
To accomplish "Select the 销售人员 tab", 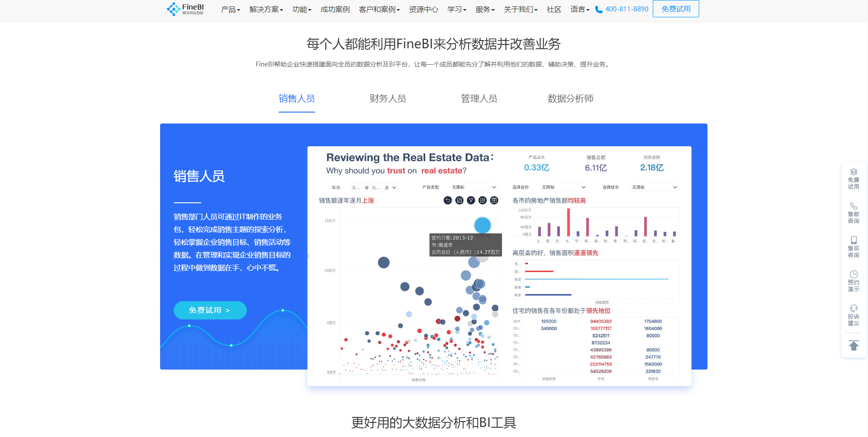I will click(x=297, y=98).
